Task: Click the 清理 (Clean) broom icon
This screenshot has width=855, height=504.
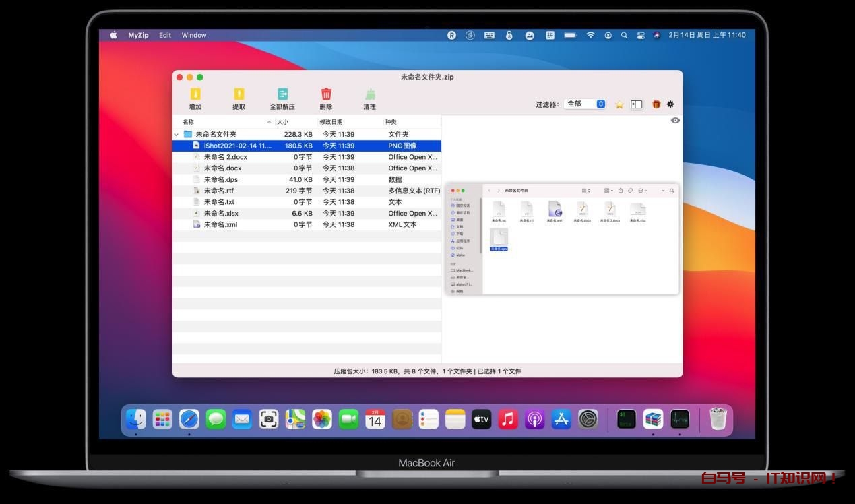Action: pos(370,94)
